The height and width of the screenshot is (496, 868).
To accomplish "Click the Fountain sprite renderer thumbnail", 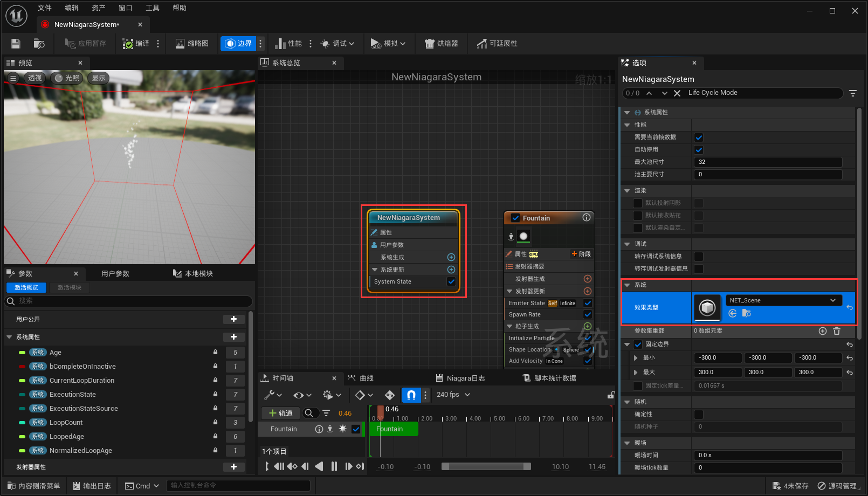I will [523, 236].
